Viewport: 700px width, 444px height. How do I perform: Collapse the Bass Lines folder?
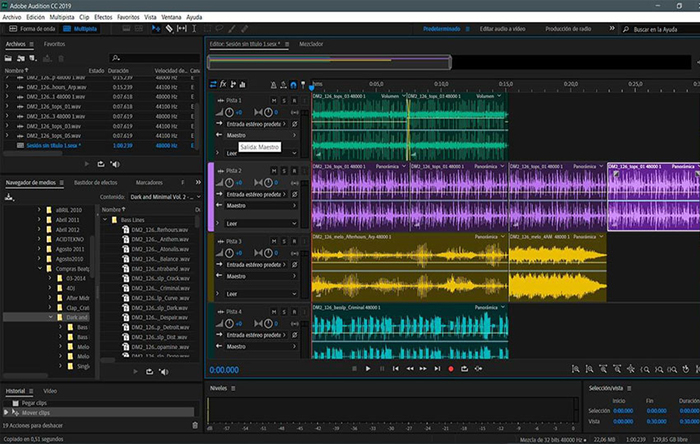click(105, 220)
